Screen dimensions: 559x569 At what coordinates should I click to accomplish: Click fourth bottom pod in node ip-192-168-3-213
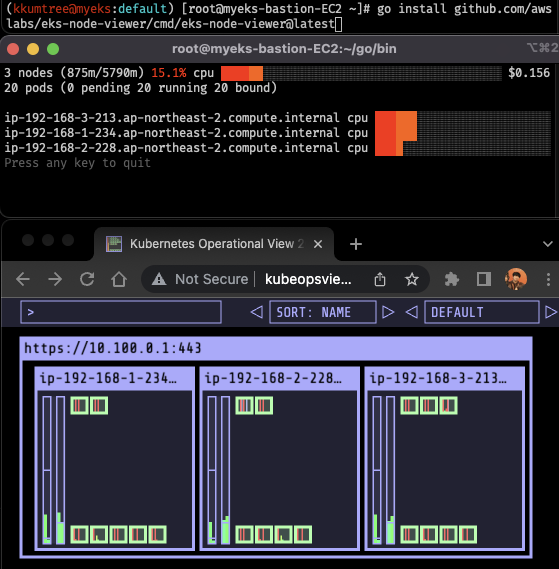pyautogui.click(x=468, y=535)
